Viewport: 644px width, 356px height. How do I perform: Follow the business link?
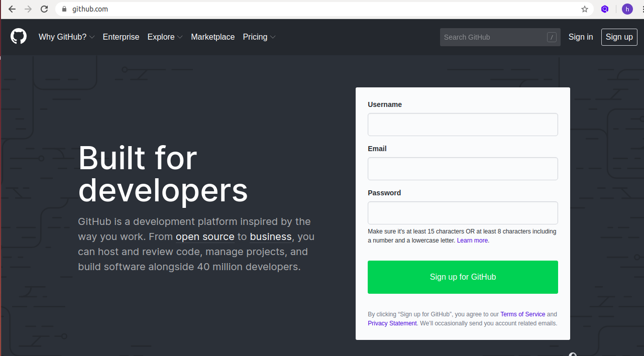click(x=271, y=236)
